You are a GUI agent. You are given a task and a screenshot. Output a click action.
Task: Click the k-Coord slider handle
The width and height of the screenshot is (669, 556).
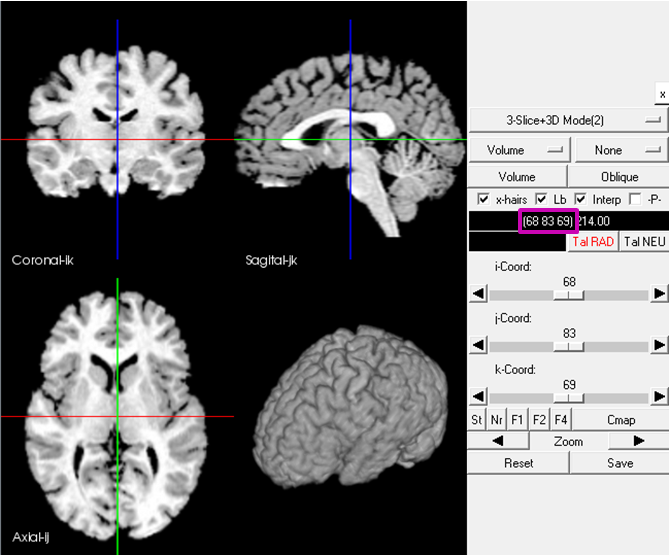569,398
